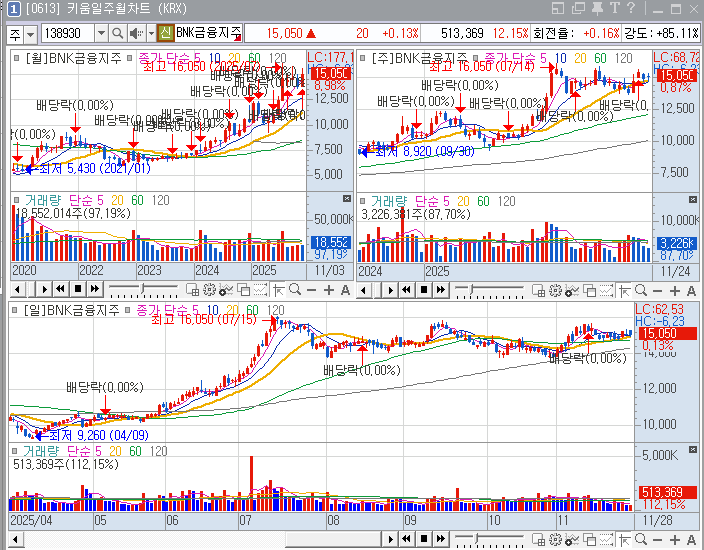
Task: Open chart settings gear in weekly chart toolbar
Action: pyautogui.click(x=555, y=291)
